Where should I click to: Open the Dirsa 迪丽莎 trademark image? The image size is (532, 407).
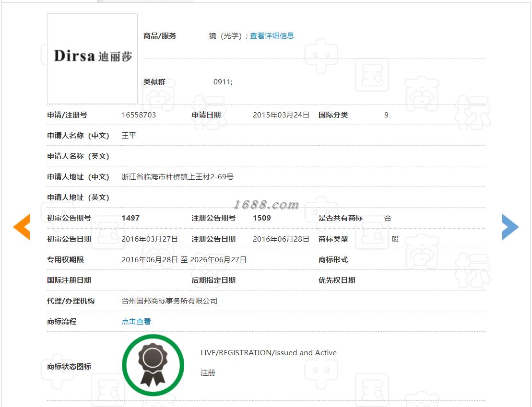[92, 58]
